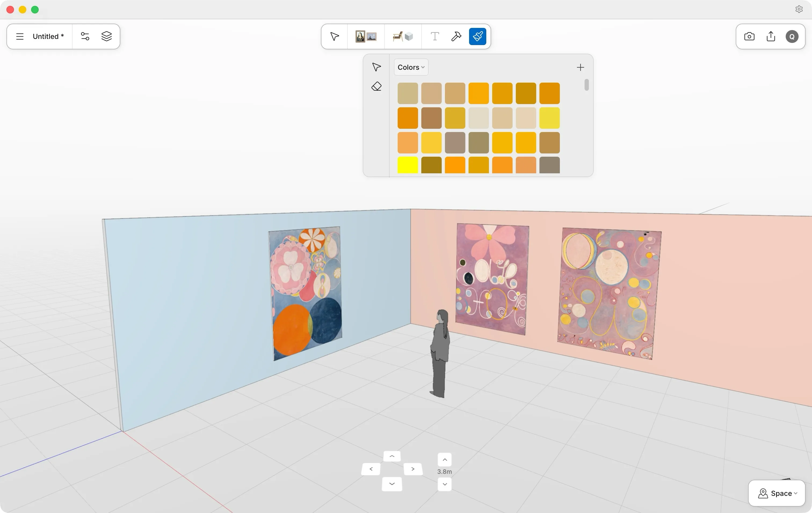Raise camera height above 3.8m
Image resolution: width=812 pixels, height=513 pixels.
tap(445, 460)
